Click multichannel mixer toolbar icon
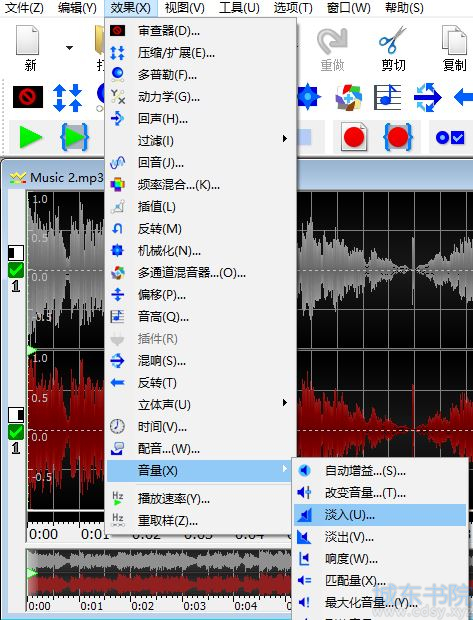Image resolution: width=473 pixels, height=620 pixels. pyautogui.click(x=348, y=97)
